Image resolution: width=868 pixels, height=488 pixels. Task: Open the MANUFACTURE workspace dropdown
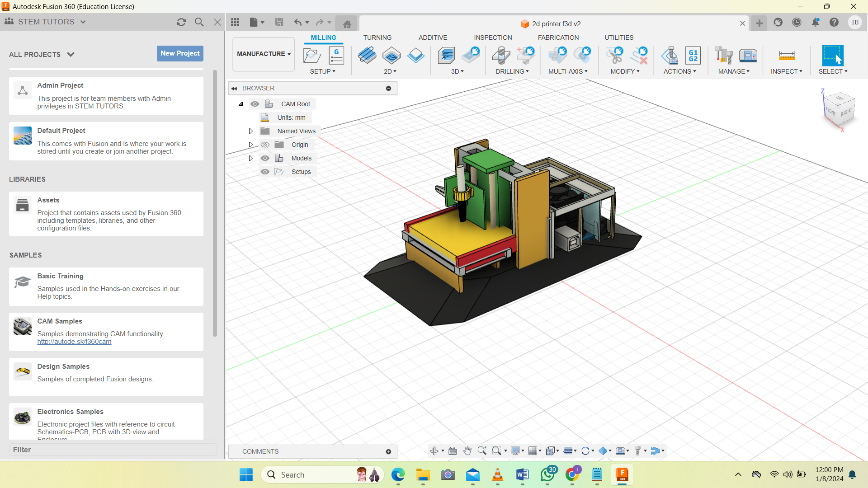tap(263, 54)
